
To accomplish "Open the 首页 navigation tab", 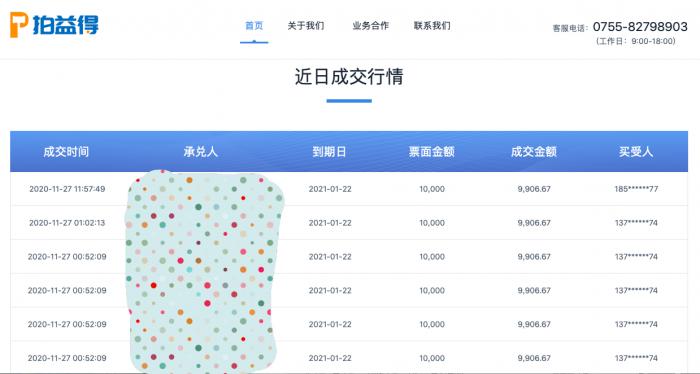I will pyautogui.click(x=254, y=26).
